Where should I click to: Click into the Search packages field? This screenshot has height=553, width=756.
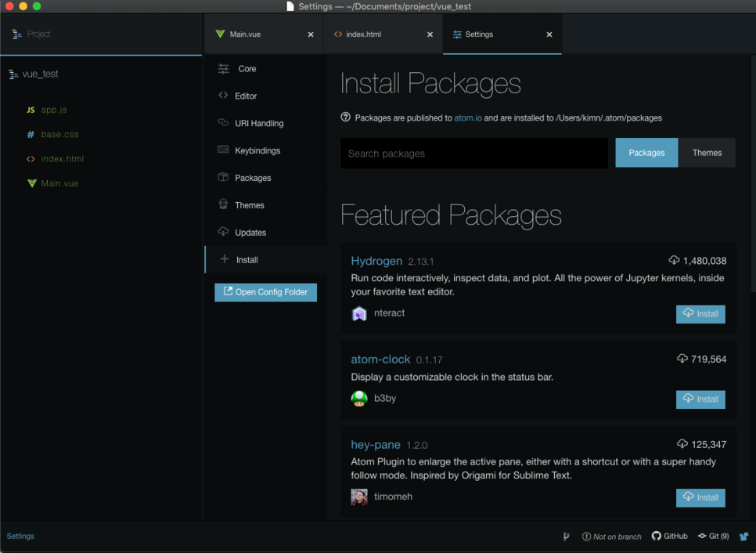[474, 154]
